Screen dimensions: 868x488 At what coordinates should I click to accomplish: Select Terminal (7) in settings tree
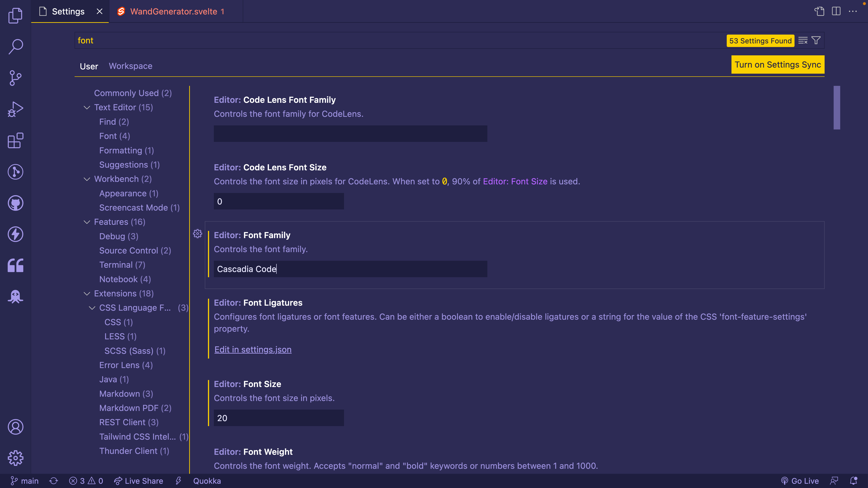[x=122, y=265]
